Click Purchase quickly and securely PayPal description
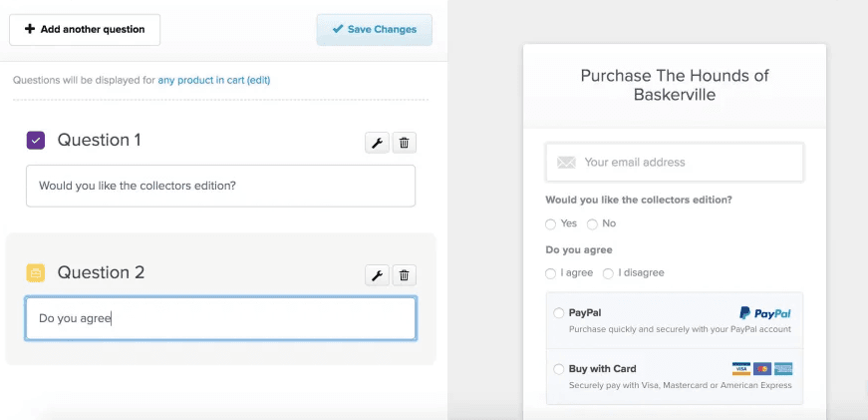Viewport: 868px width, 420px height. click(680, 329)
